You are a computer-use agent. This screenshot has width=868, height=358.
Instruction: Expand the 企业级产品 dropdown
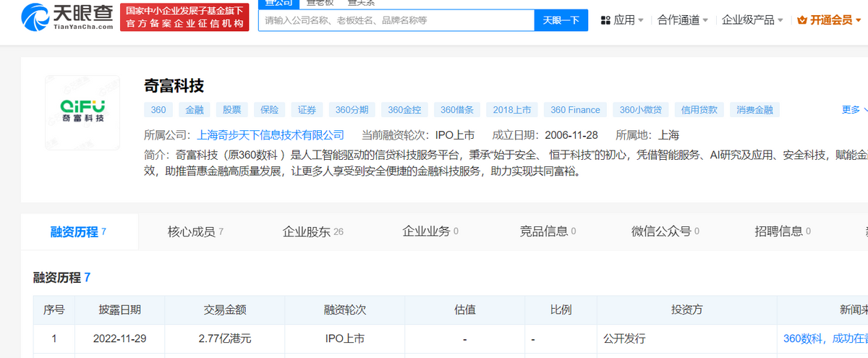tap(752, 20)
